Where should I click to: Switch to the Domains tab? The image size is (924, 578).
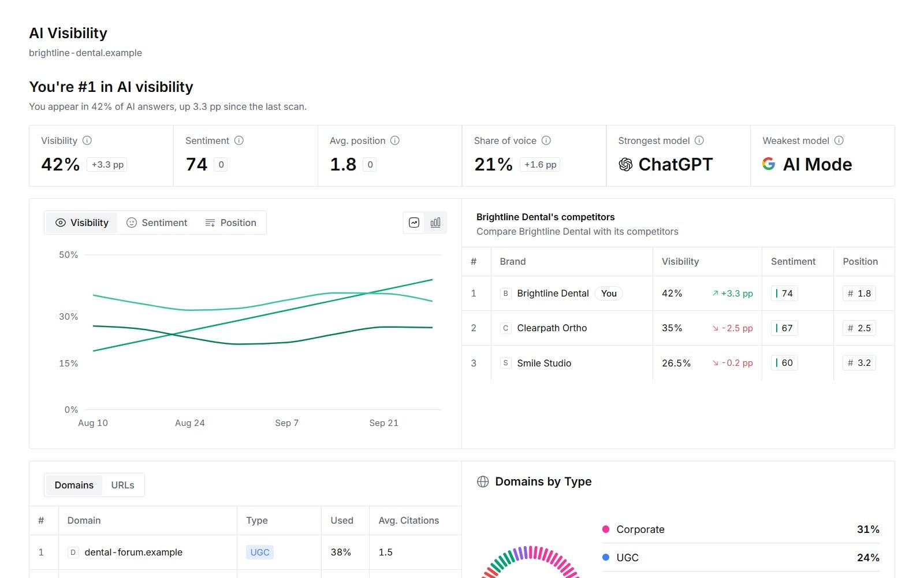[x=74, y=485]
